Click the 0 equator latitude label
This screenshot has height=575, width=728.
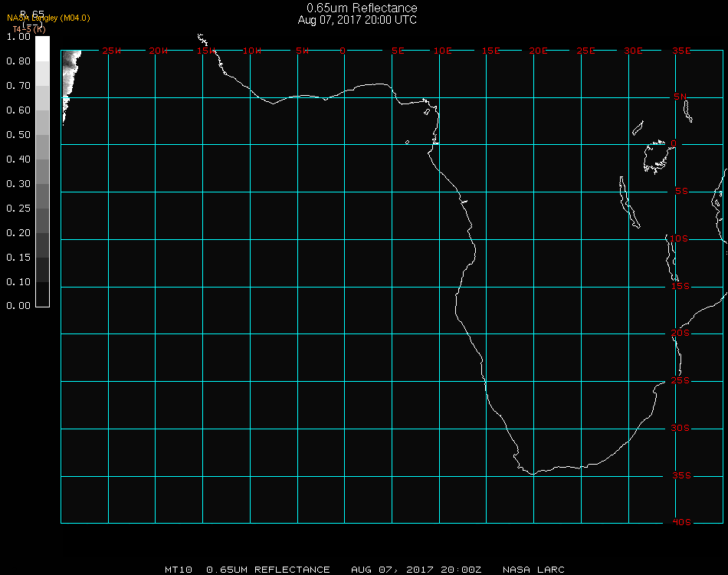click(x=674, y=143)
